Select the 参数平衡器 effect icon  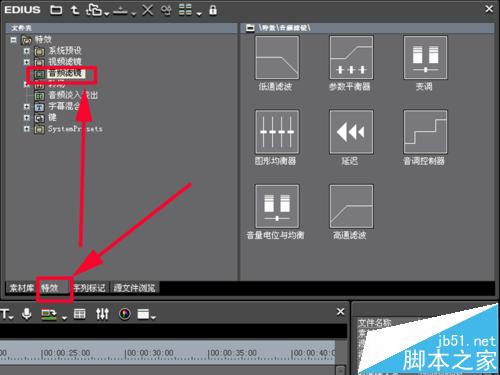tap(351, 58)
